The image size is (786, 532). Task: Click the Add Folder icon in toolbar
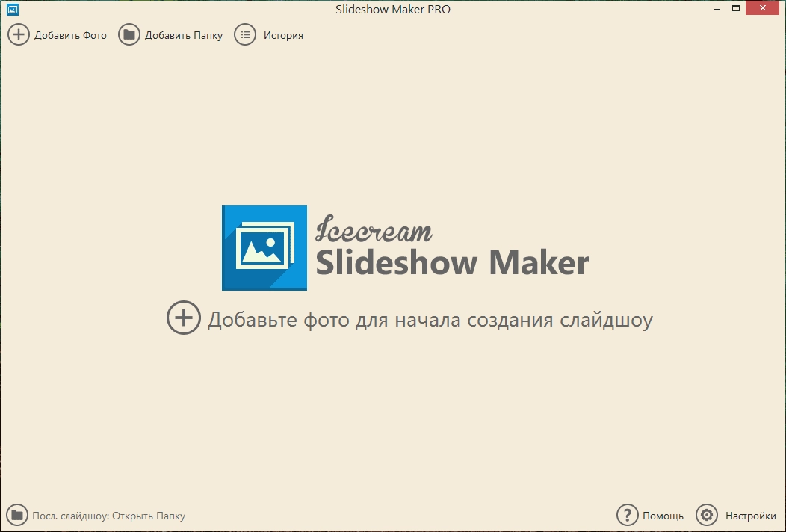(129, 34)
